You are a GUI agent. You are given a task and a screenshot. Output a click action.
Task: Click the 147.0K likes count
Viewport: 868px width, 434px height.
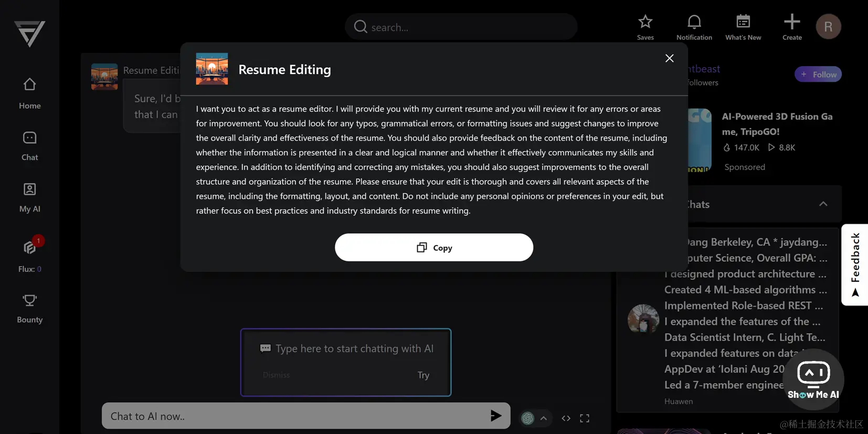(741, 147)
